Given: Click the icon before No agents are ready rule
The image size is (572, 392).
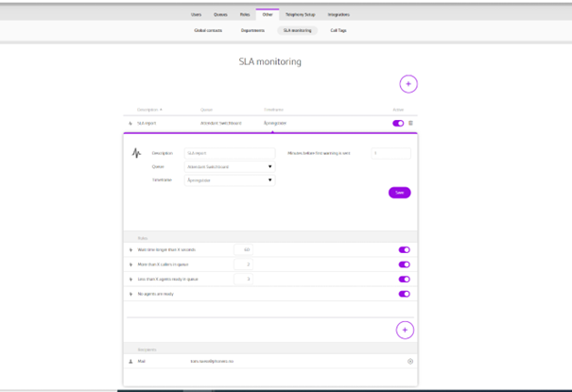Looking at the screenshot, I should pyautogui.click(x=131, y=294).
